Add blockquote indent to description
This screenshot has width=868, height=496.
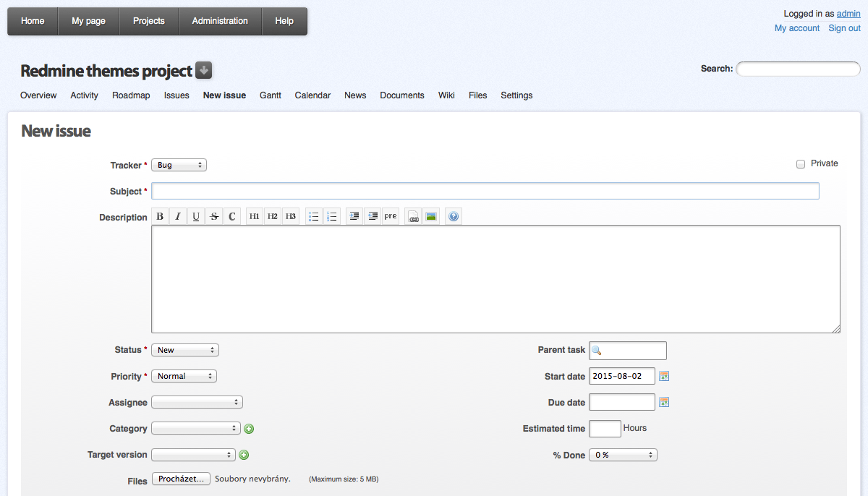click(x=354, y=216)
